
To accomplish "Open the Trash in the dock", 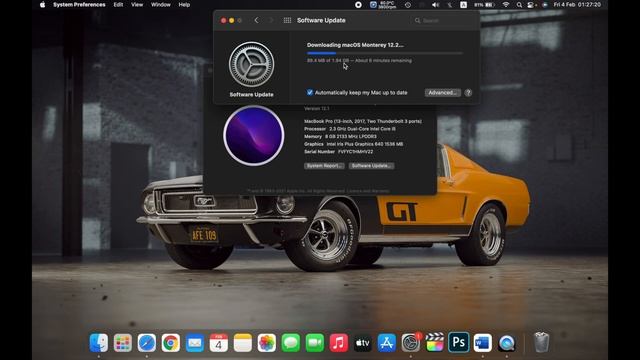I will click(541, 342).
